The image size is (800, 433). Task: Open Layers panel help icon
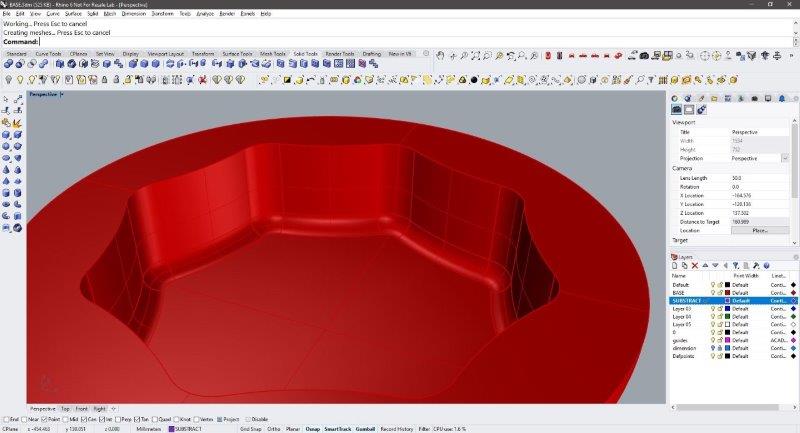point(766,266)
